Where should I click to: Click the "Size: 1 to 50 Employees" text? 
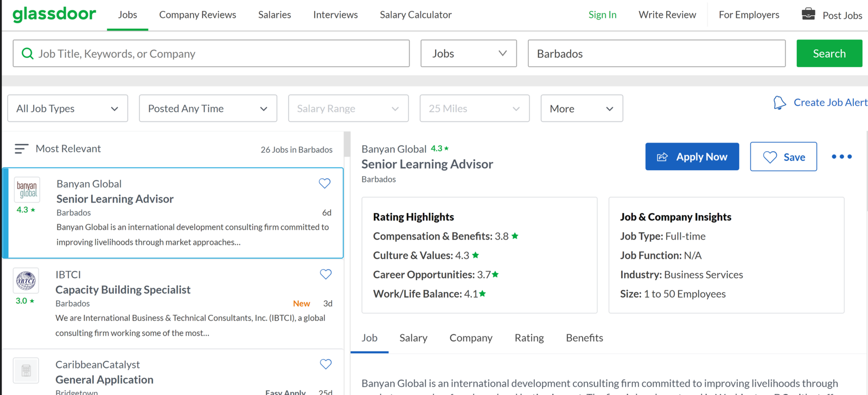pos(673,294)
